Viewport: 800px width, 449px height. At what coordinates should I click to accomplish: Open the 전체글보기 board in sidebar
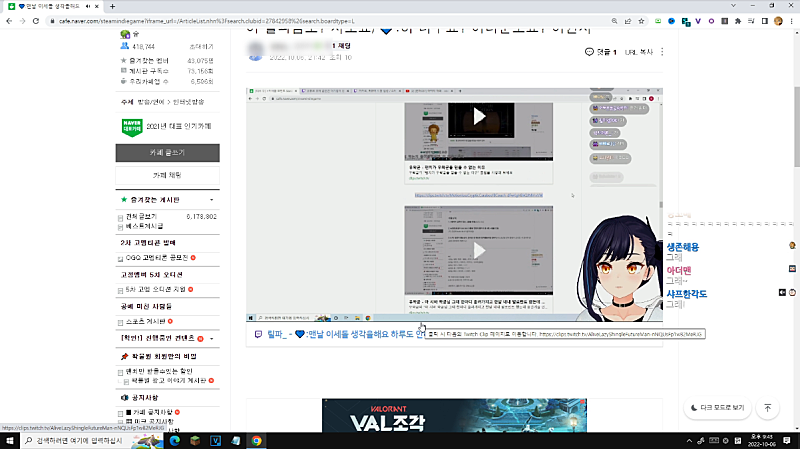pos(140,216)
